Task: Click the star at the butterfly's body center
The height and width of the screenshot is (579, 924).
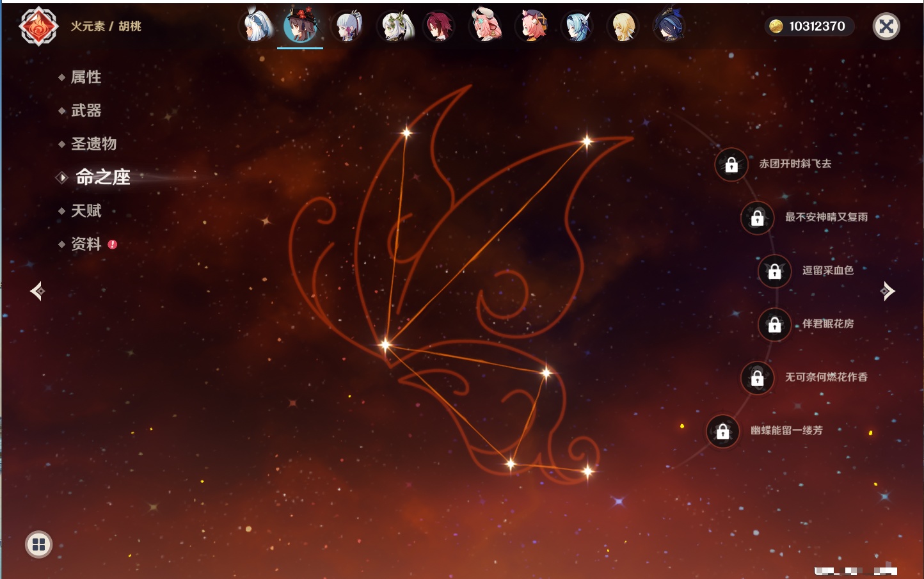Action: coord(385,345)
